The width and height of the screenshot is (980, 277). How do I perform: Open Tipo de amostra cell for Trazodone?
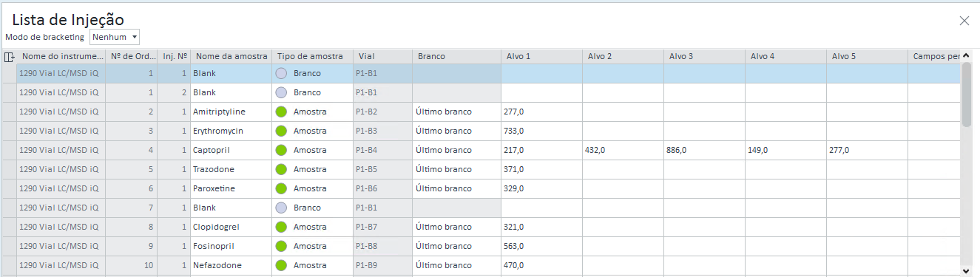pyautogui.click(x=312, y=169)
